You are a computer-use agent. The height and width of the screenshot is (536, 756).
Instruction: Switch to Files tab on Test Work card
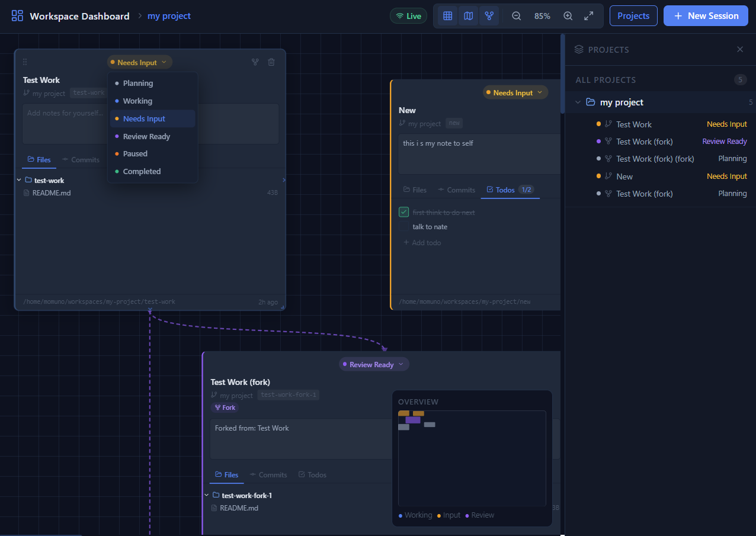pyautogui.click(x=39, y=160)
